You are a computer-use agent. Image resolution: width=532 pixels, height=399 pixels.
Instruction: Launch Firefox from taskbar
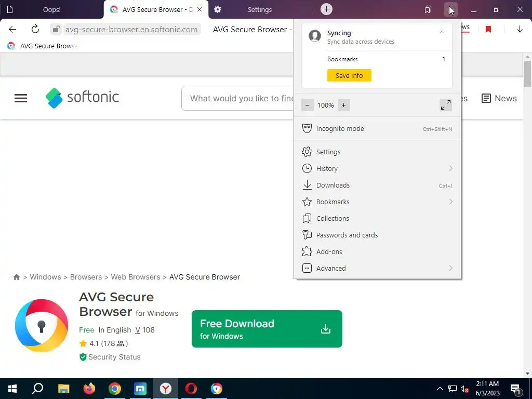coord(89,389)
